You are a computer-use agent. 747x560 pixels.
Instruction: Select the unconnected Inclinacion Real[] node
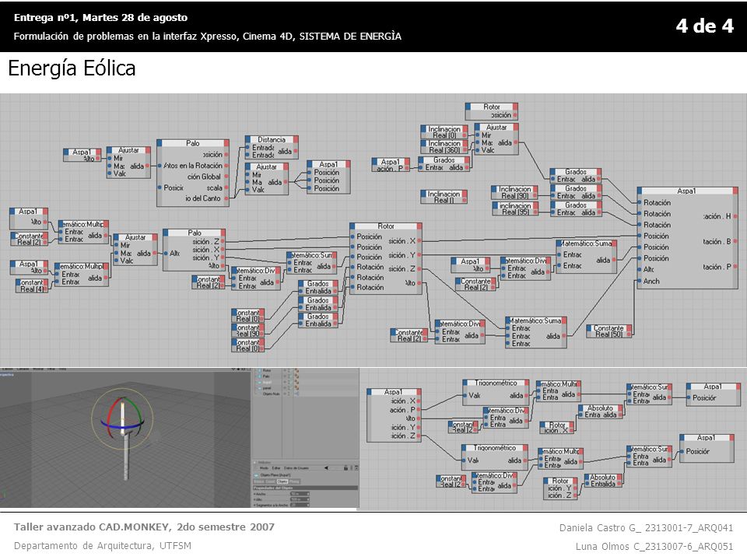pyautogui.click(x=444, y=197)
